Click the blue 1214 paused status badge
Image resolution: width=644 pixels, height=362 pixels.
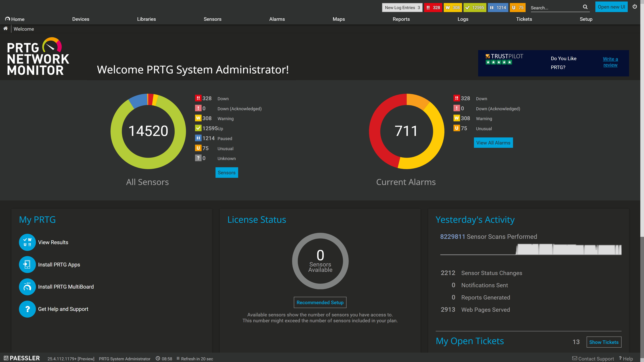498,8
